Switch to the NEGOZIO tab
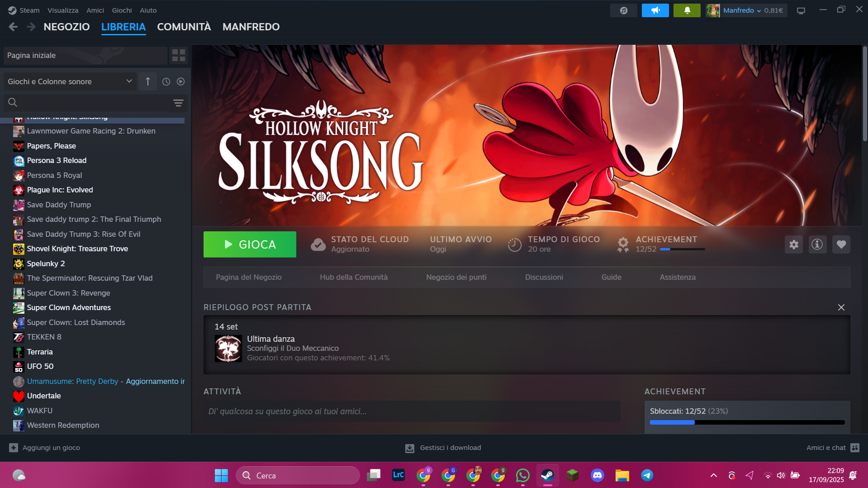Viewport: 868px width, 488px height. pos(66,27)
